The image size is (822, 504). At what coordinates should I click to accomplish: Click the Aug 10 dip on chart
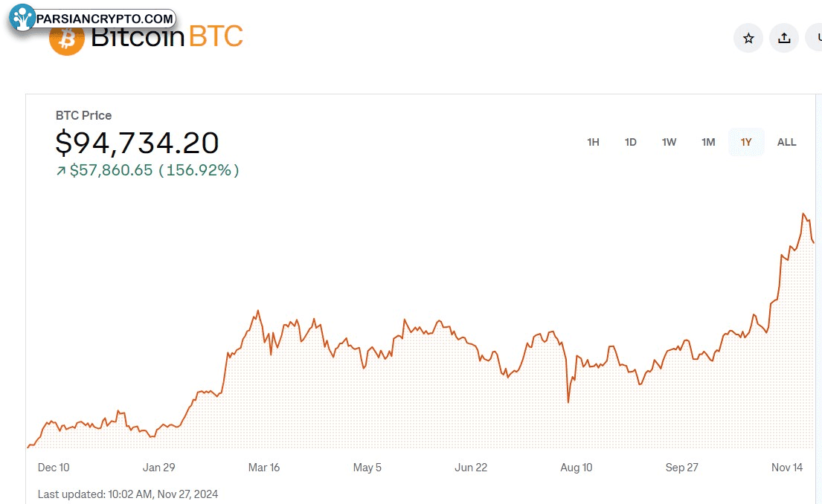pos(568,402)
